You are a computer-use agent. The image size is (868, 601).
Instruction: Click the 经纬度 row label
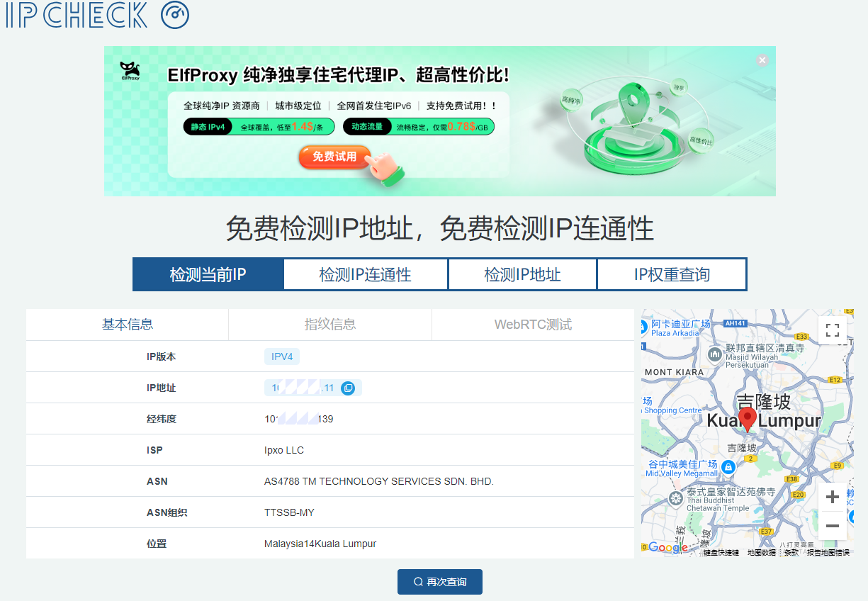tap(161, 419)
